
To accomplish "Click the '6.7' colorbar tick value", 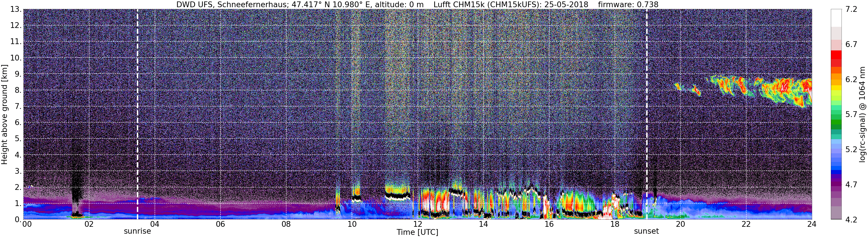I will [851, 44].
